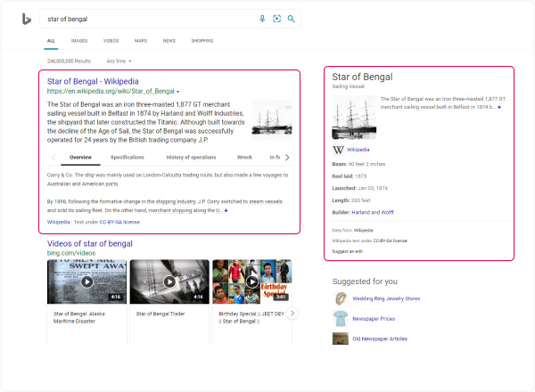The width and height of the screenshot is (535, 392).
Task: Open visual search camera icon
Action: click(276, 19)
